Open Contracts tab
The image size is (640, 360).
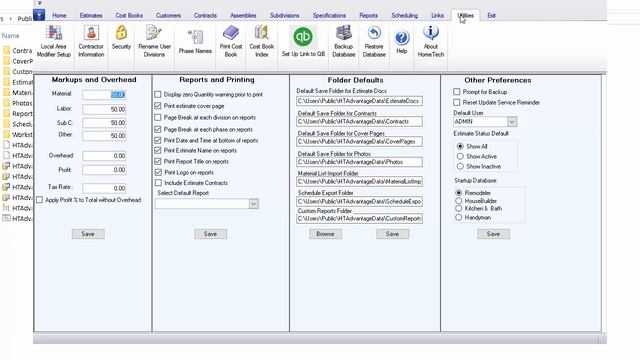point(205,16)
